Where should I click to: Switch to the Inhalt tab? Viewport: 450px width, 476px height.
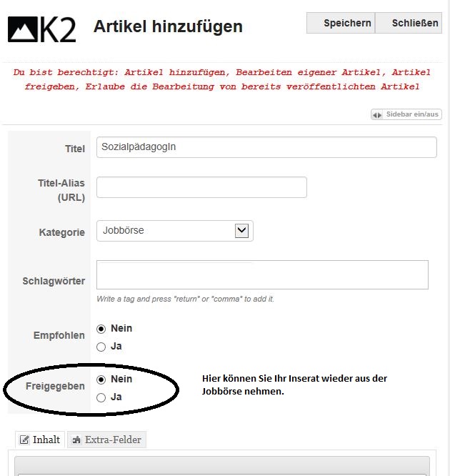click(40, 440)
